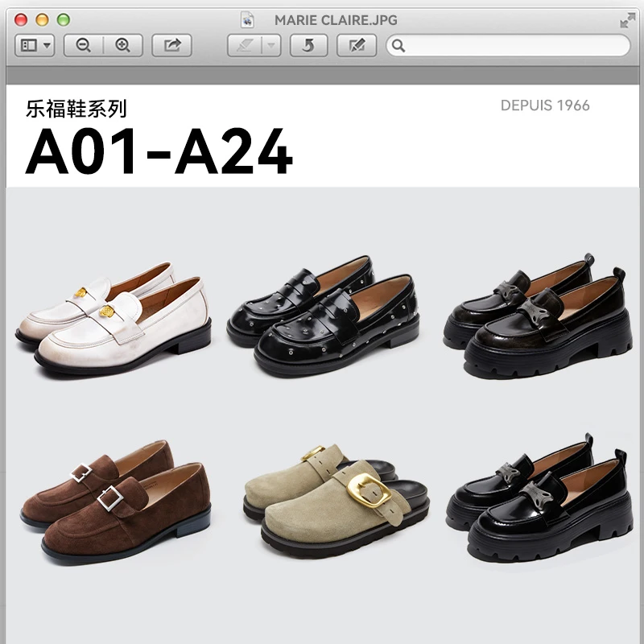The width and height of the screenshot is (644, 644).
Task: Click the MARIE CLAIRE.JPG title
Action: [333, 19]
